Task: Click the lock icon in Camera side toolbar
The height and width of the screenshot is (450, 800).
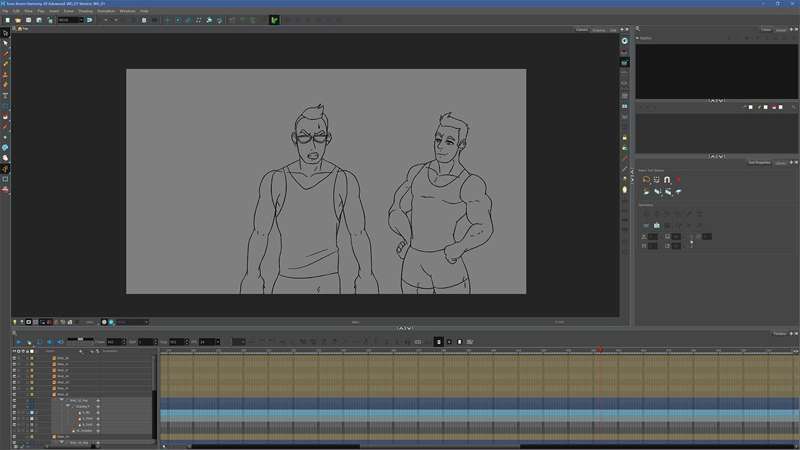Action: tap(624, 138)
